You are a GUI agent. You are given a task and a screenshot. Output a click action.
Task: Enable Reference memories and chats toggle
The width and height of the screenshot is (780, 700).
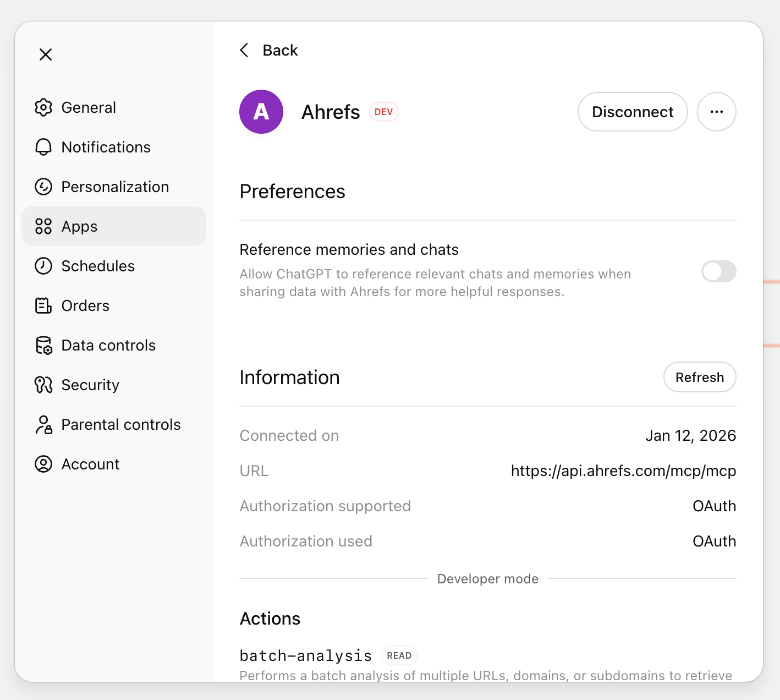tap(718, 271)
